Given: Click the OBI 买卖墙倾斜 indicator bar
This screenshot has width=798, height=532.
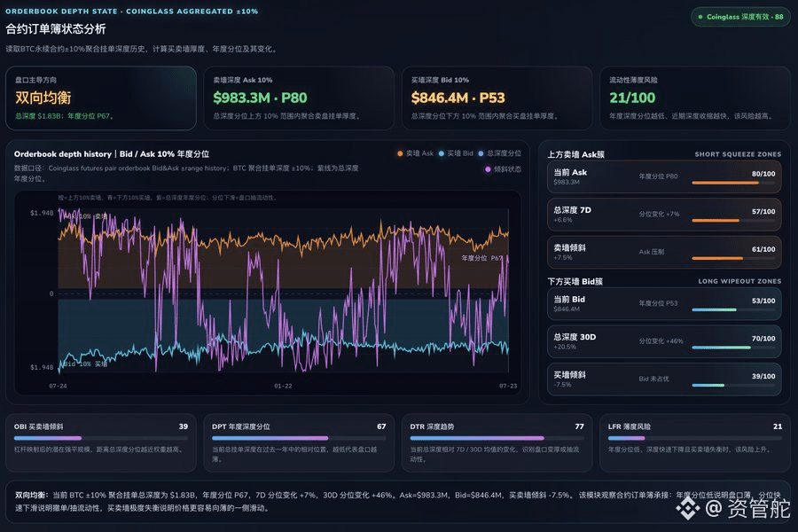Looking at the screenshot, I should coord(101,438).
